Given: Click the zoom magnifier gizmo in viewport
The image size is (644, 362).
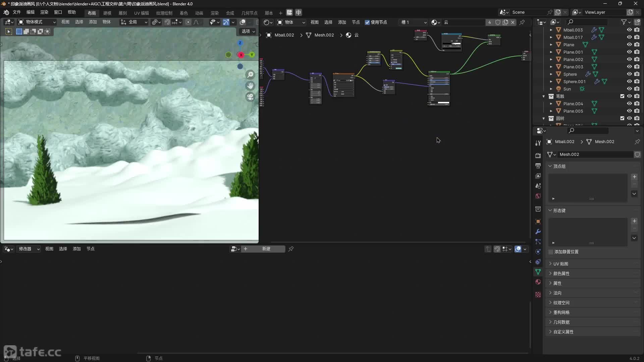Looking at the screenshot, I should pyautogui.click(x=250, y=75).
